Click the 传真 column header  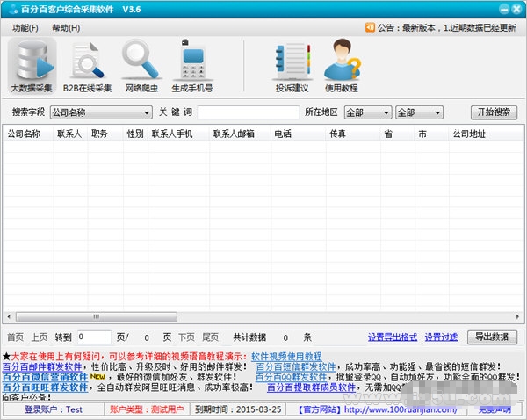click(353, 134)
